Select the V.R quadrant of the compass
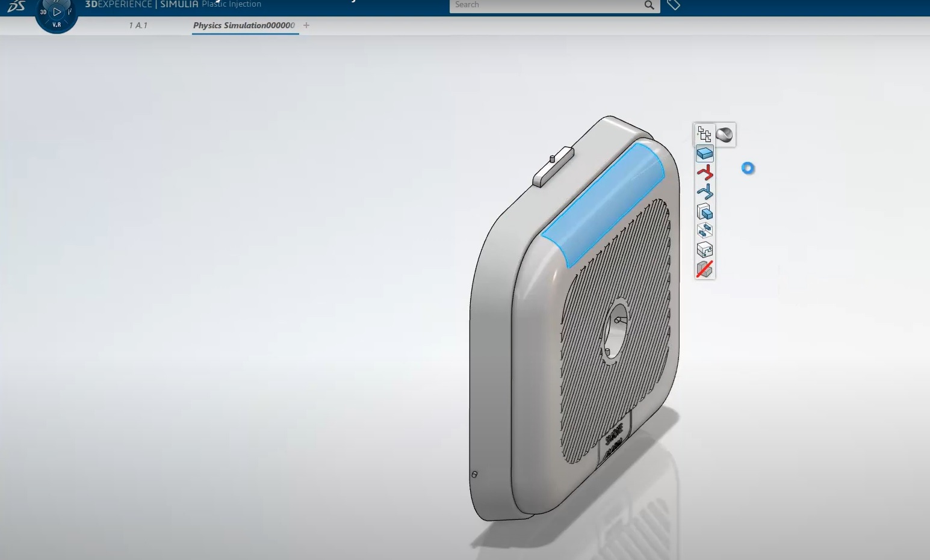The image size is (930, 560). tap(57, 25)
